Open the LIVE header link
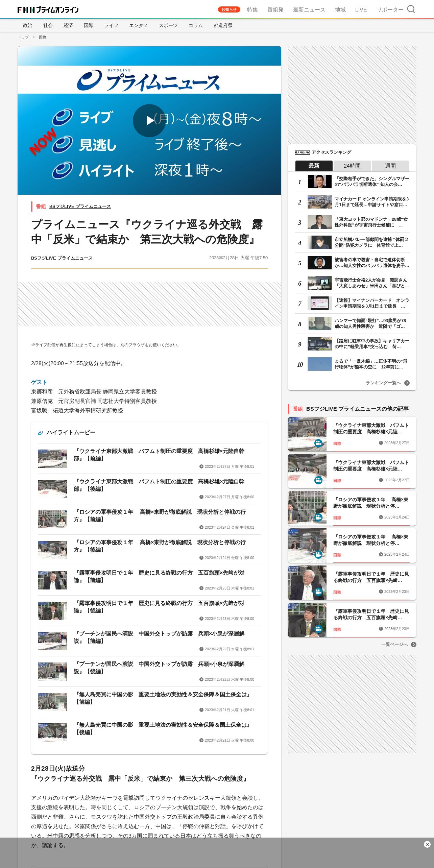This screenshot has width=434, height=868. 361,10
